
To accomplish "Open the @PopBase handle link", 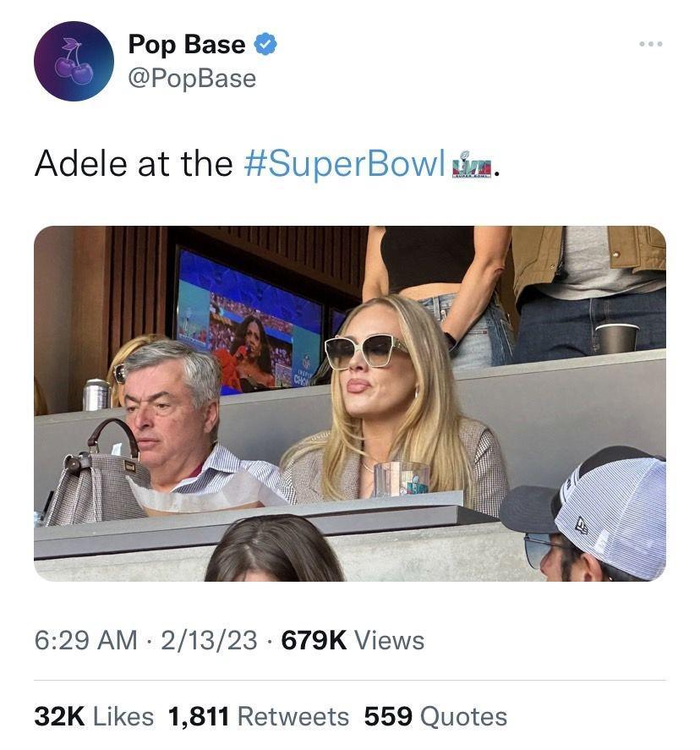I will [192, 79].
